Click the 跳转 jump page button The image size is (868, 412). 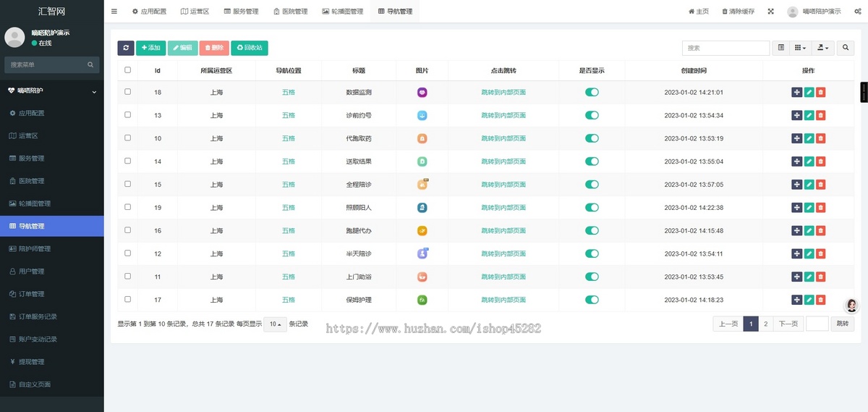coord(843,324)
